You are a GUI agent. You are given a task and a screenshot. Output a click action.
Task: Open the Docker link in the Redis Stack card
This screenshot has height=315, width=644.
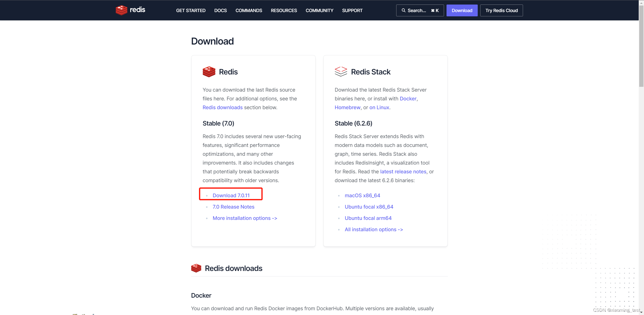(x=408, y=99)
